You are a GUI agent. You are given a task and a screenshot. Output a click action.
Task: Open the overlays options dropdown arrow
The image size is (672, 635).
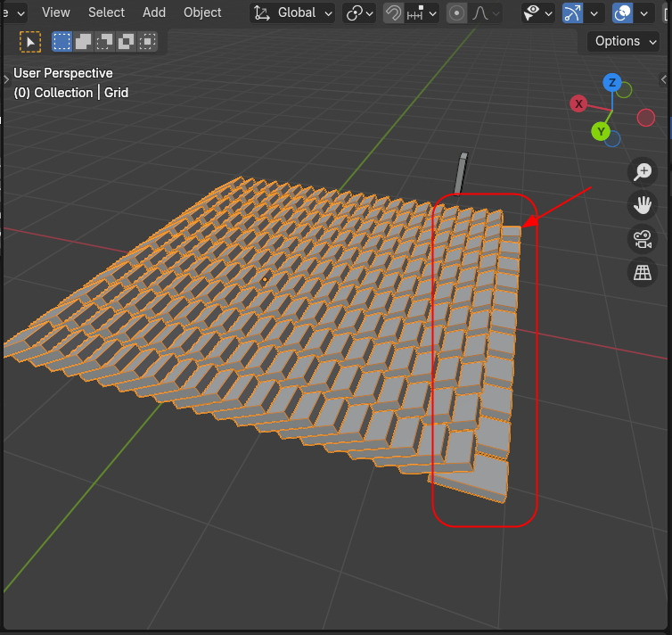point(643,13)
